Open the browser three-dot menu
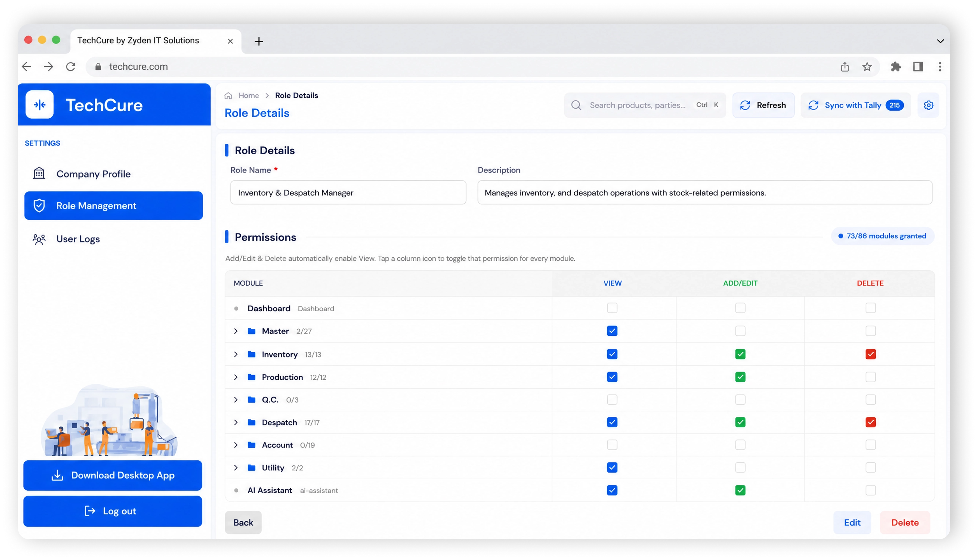 (940, 67)
